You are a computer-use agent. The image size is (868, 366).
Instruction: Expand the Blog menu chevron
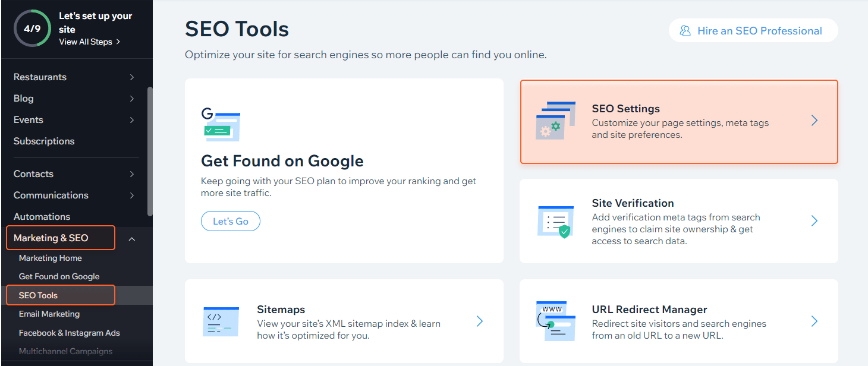click(x=131, y=99)
